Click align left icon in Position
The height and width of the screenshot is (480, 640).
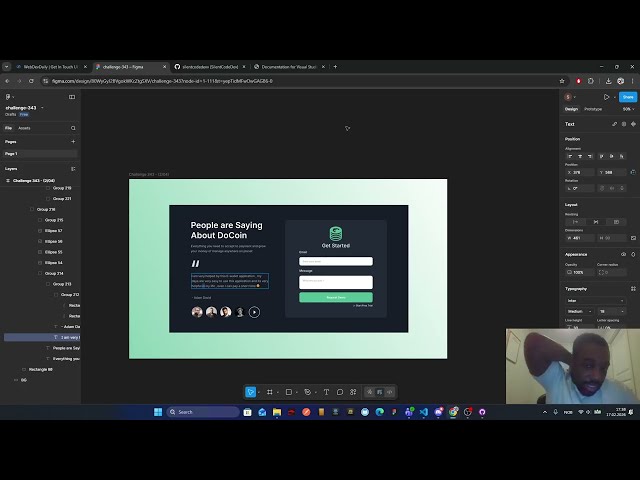(570, 156)
